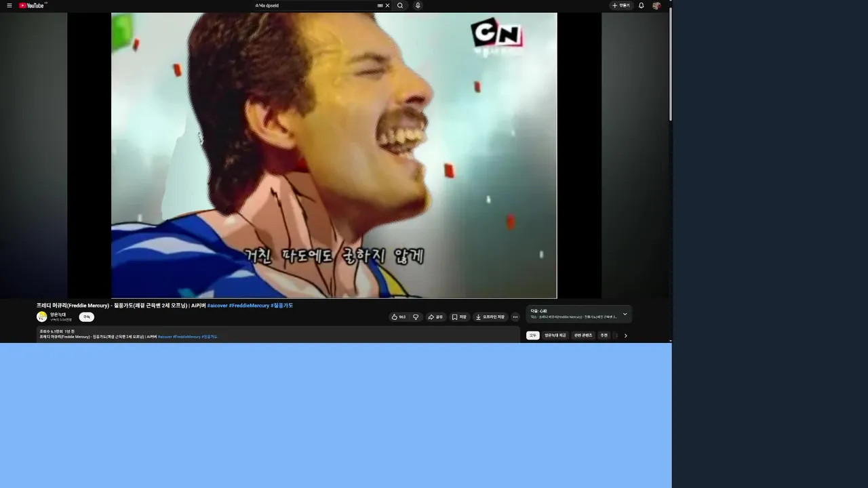Click the video player frame

(x=334, y=155)
